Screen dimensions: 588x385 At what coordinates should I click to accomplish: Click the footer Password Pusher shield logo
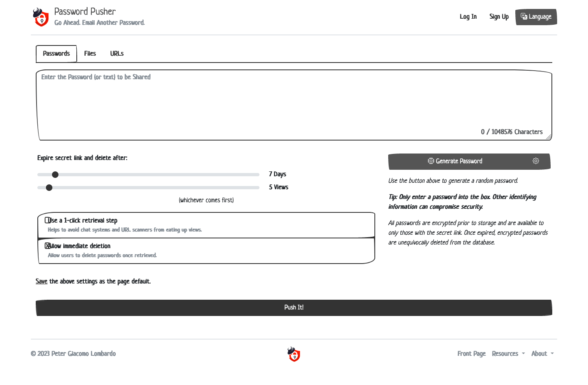[294, 354]
